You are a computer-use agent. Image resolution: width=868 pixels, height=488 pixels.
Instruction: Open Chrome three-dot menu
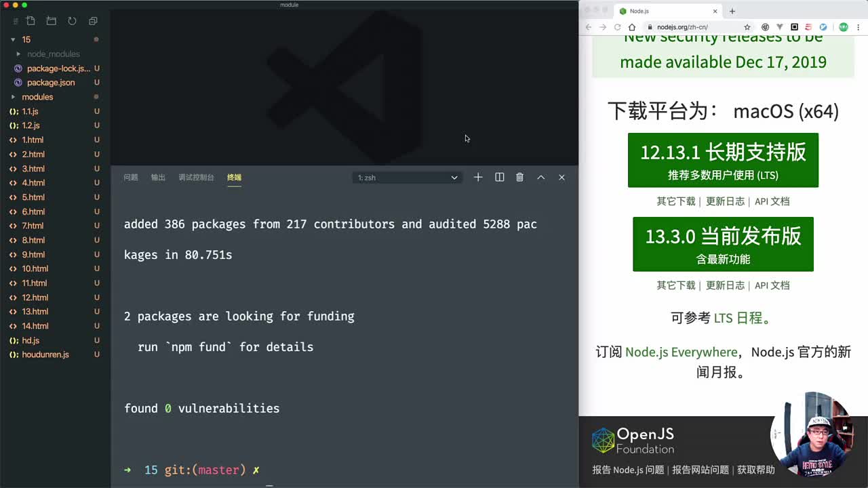click(x=859, y=27)
